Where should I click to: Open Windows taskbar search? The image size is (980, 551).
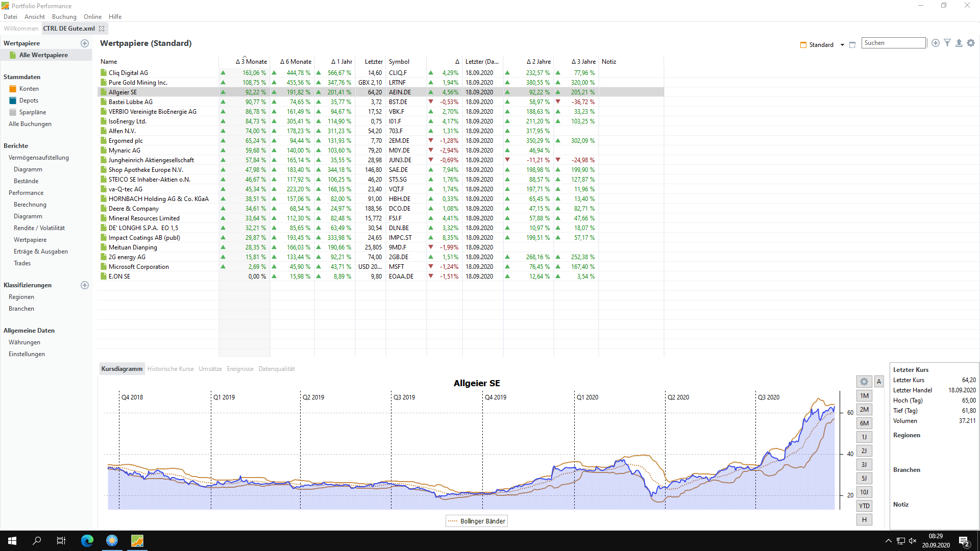pyautogui.click(x=37, y=541)
